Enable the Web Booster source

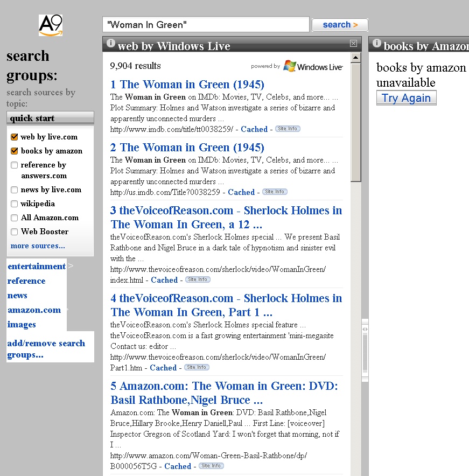(14, 232)
